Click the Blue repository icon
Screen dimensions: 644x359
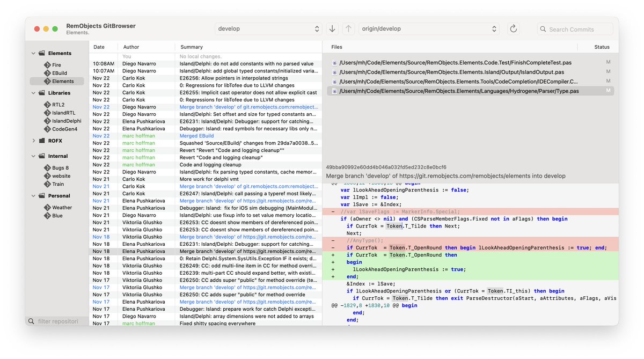click(x=48, y=216)
